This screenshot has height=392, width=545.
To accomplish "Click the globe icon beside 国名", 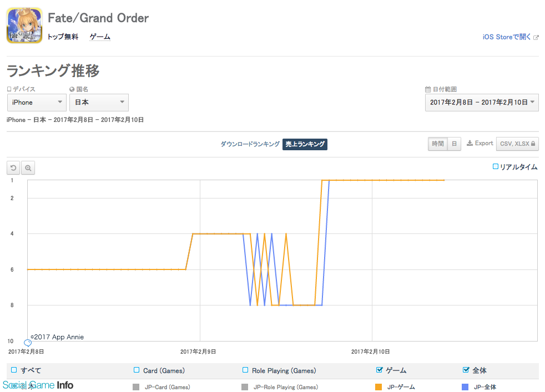I will pyautogui.click(x=72, y=89).
